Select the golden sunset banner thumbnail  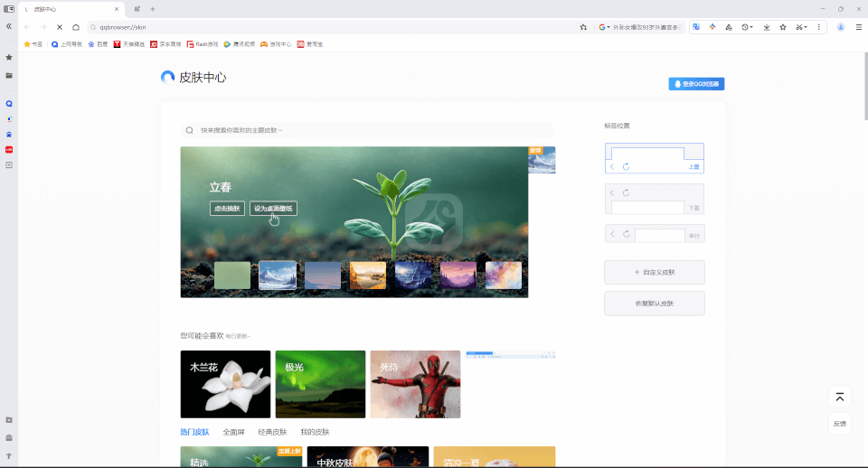368,276
